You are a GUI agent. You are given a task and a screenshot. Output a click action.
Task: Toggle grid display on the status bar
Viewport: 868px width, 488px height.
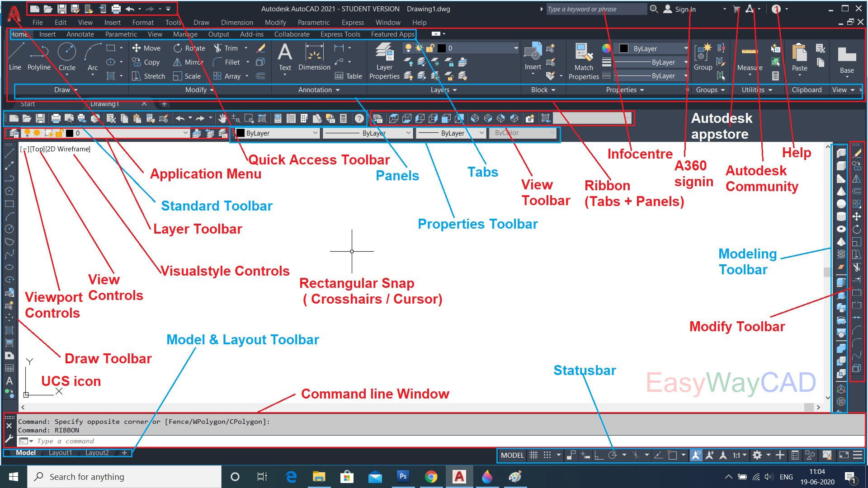(534, 455)
